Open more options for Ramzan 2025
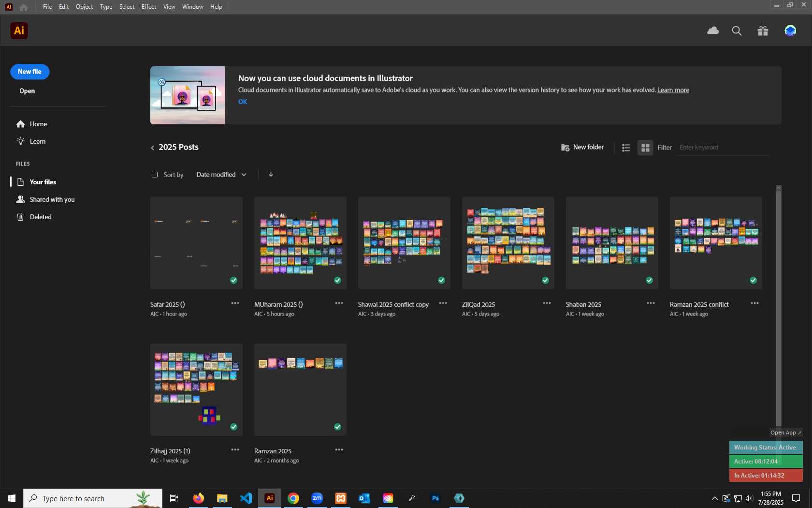 pyautogui.click(x=339, y=450)
